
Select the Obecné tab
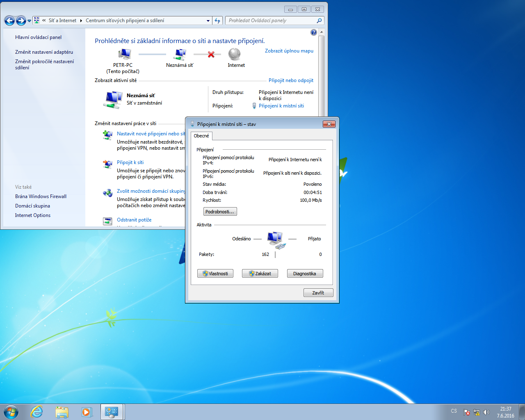(201, 136)
